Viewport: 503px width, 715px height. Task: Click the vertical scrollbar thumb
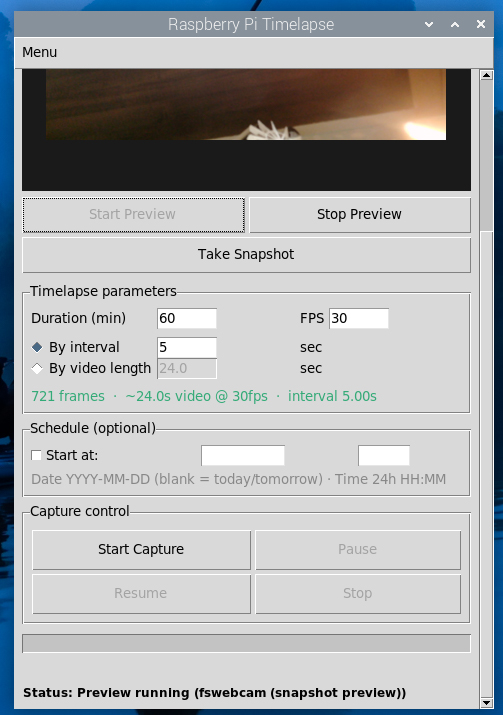[487, 155]
